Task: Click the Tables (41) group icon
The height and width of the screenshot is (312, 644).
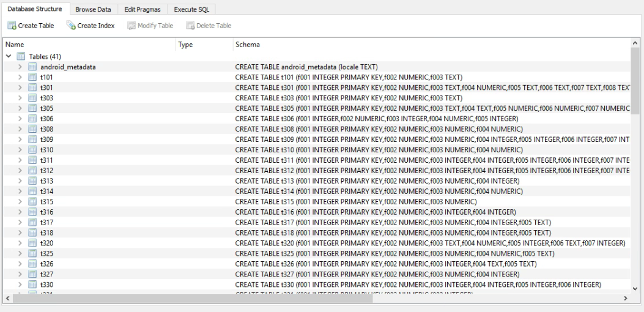Action: (20, 56)
